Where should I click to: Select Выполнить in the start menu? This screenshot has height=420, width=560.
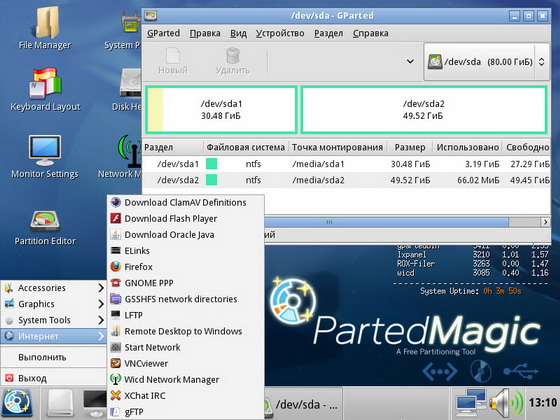point(54,357)
